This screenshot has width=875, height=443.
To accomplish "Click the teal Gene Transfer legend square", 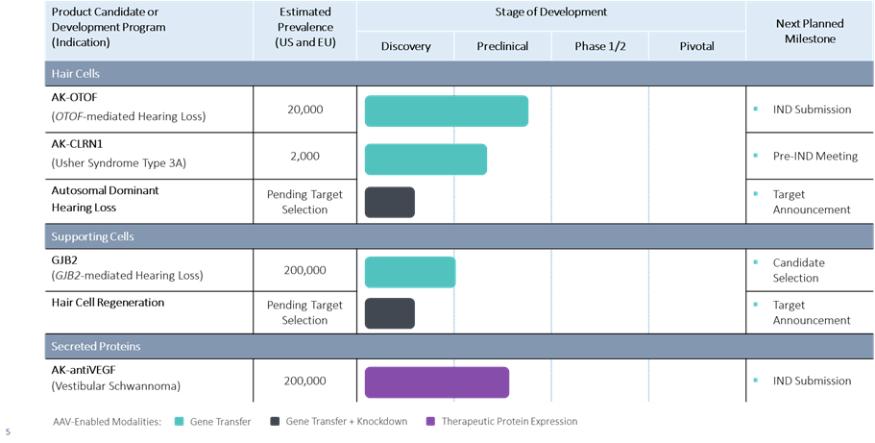I will click(178, 421).
